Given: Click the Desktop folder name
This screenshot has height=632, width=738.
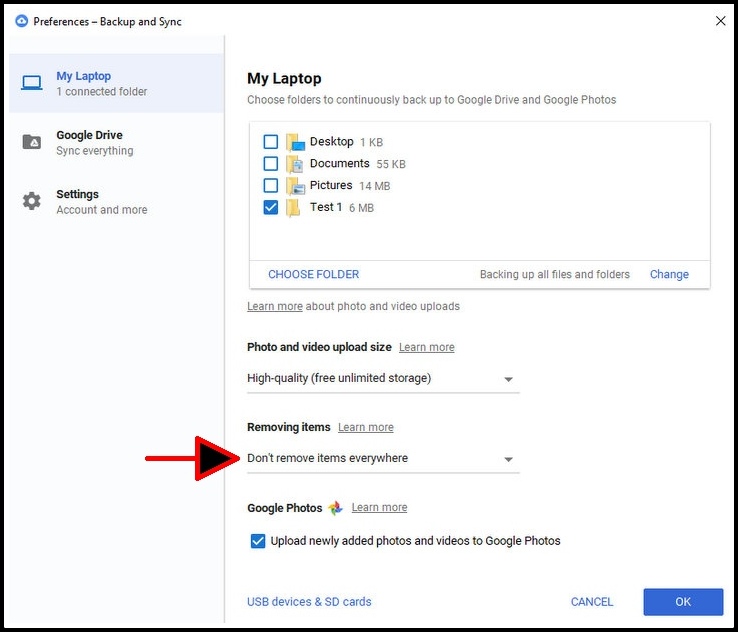Looking at the screenshot, I should 331,142.
